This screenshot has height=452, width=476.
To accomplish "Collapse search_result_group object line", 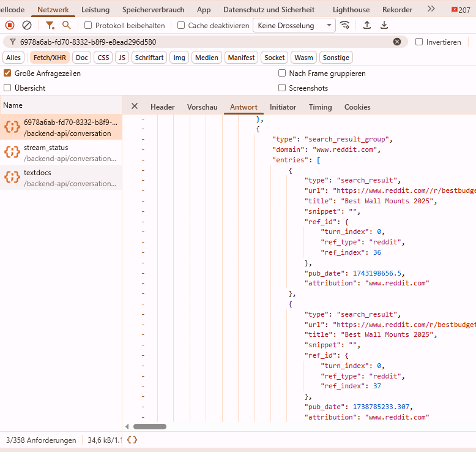I will (x=143, y=129).
